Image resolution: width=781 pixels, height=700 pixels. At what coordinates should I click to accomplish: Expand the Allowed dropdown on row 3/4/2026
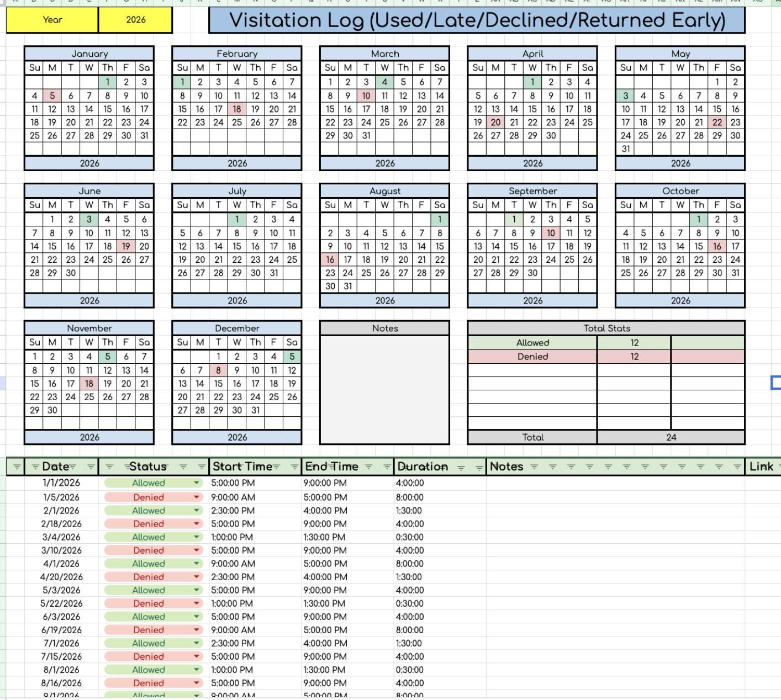[196, 537]
